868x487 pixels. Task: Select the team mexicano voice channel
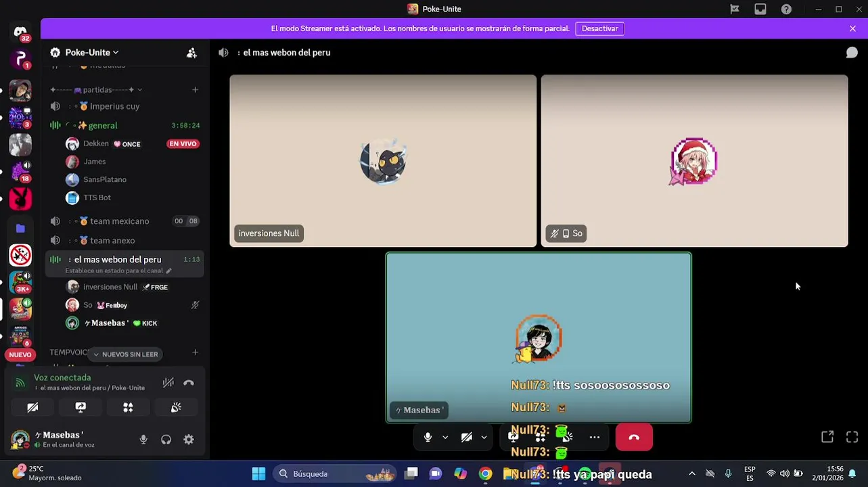(124, 221)
